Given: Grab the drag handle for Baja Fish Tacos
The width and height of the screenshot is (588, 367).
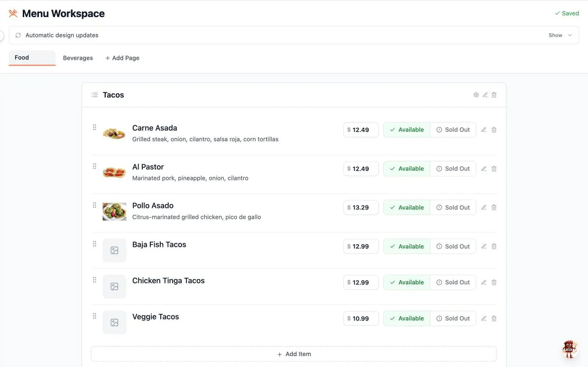Looking at the screenshot, I should [x=94, y=244].
